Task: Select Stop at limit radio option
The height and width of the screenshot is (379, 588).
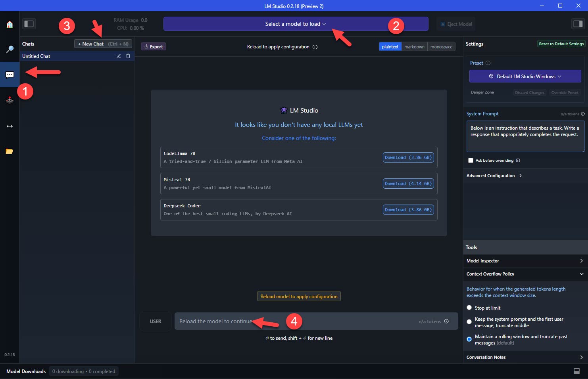Action: click(x=469, y=308)
